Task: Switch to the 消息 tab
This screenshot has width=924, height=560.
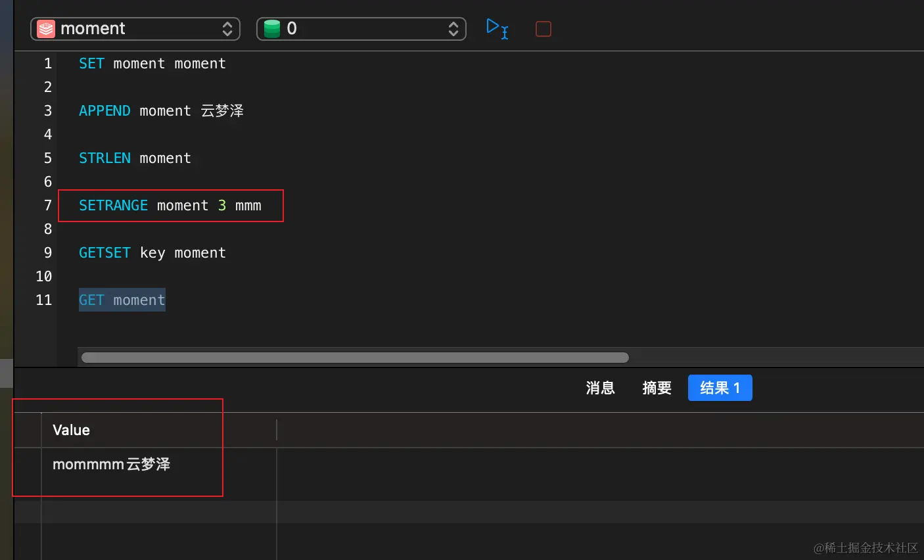Action: [600, 388]
